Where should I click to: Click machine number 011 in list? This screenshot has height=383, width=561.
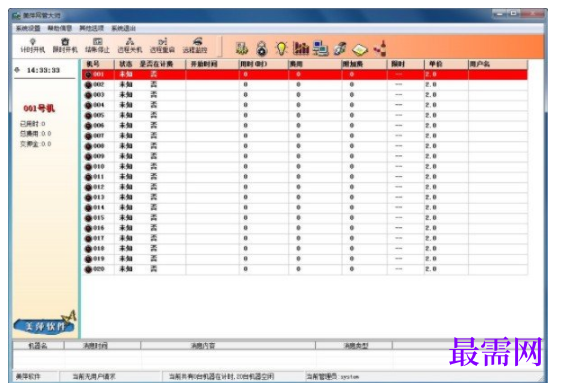(99, 177)
